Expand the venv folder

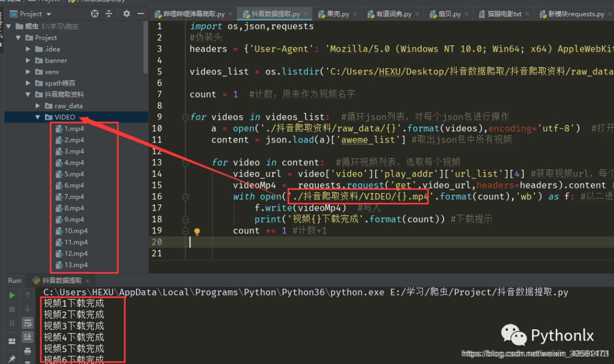28,72
